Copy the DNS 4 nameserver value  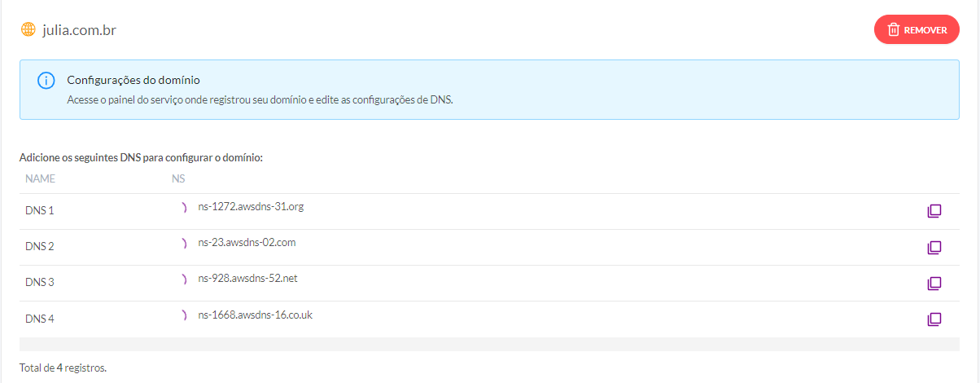934,319
